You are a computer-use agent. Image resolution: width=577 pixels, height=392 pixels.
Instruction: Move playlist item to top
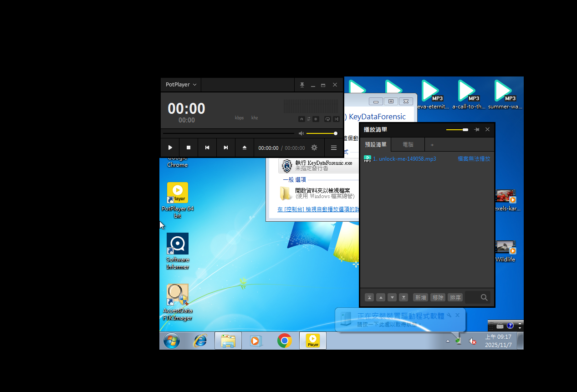tap(370, 297)
